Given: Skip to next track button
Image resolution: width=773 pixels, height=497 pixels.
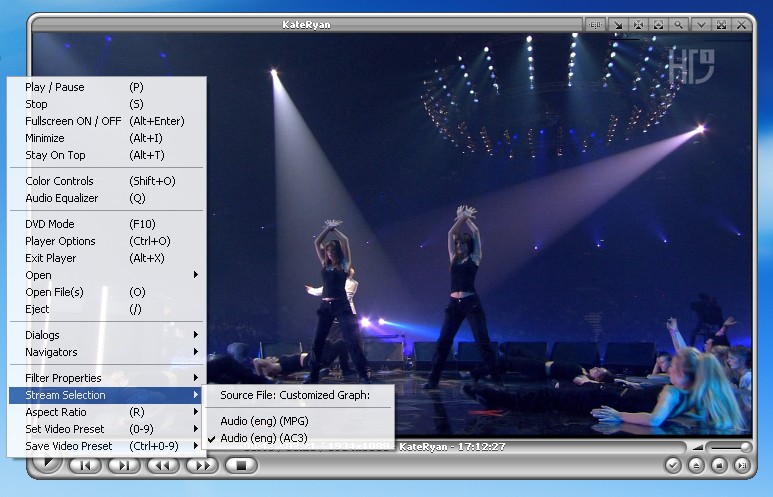Looking at the screenshot, I should point(124,465).
